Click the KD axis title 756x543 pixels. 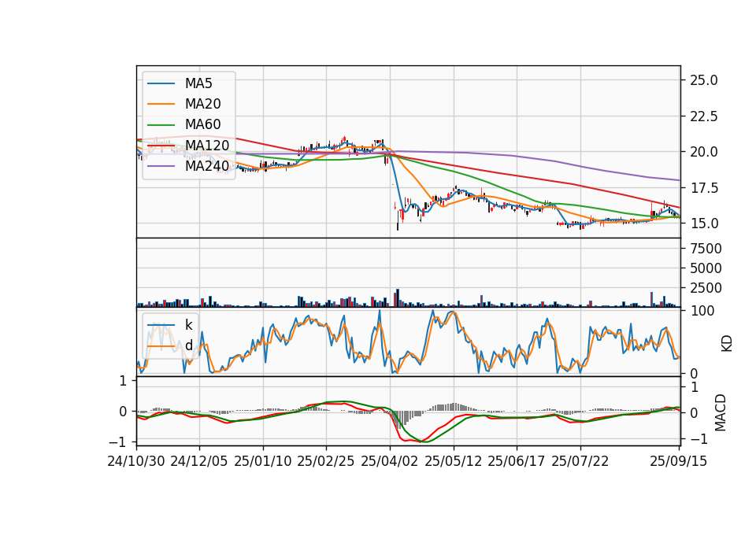tap(726, 343)
